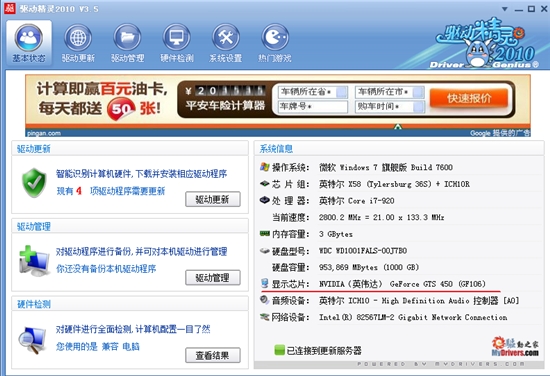Click the 快速报价 button in the ad

click(x=469, y=98)
